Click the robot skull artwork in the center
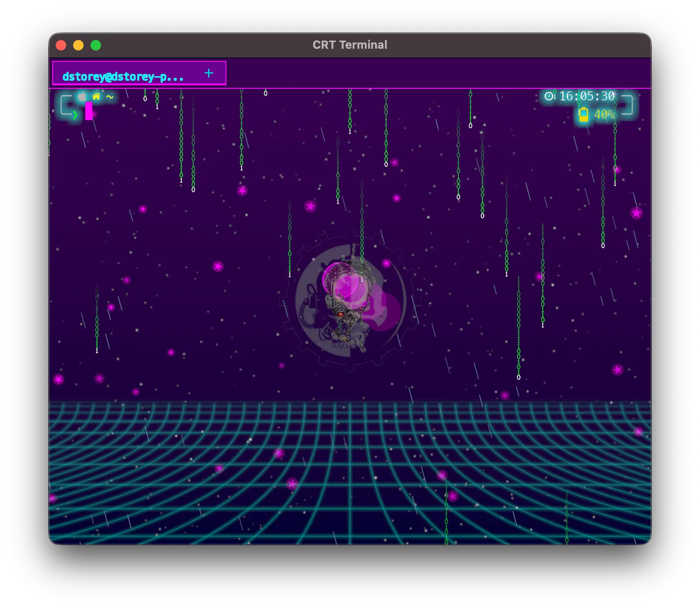700x609 pixels. point(349,300)
